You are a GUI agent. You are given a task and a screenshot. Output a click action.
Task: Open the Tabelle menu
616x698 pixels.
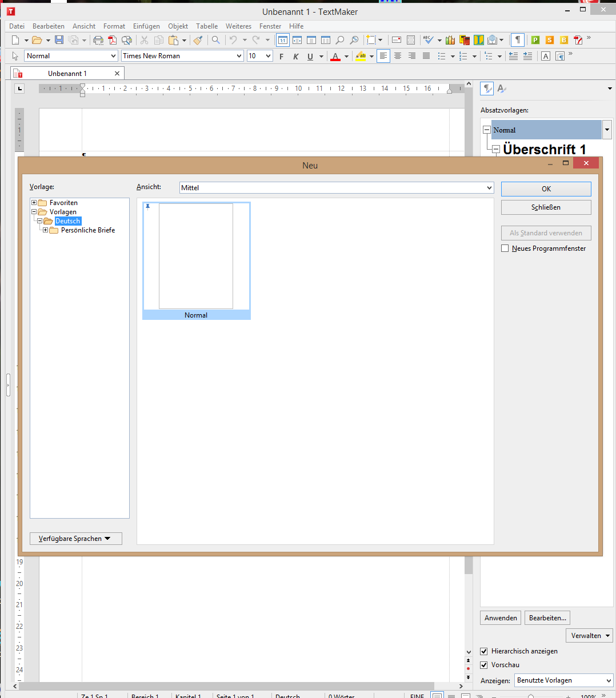point(207,26)
